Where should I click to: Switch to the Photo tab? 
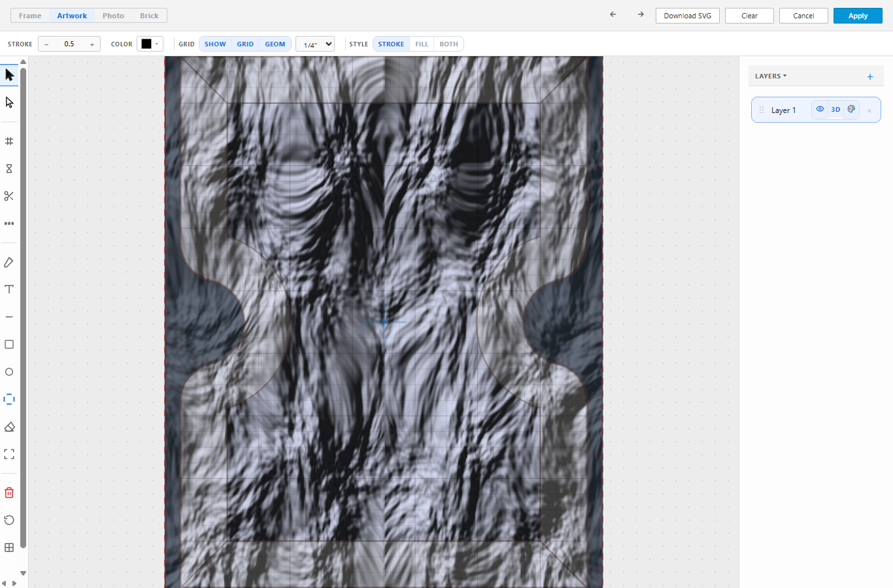(113, 16)
